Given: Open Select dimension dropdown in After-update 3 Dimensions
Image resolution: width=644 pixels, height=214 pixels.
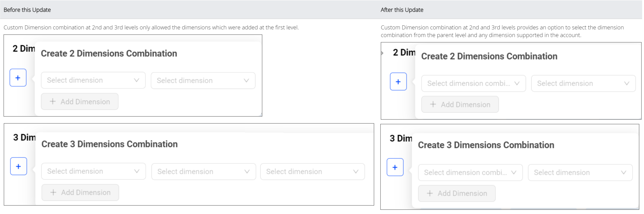Looking at the screenshot, I should (580, 173).
